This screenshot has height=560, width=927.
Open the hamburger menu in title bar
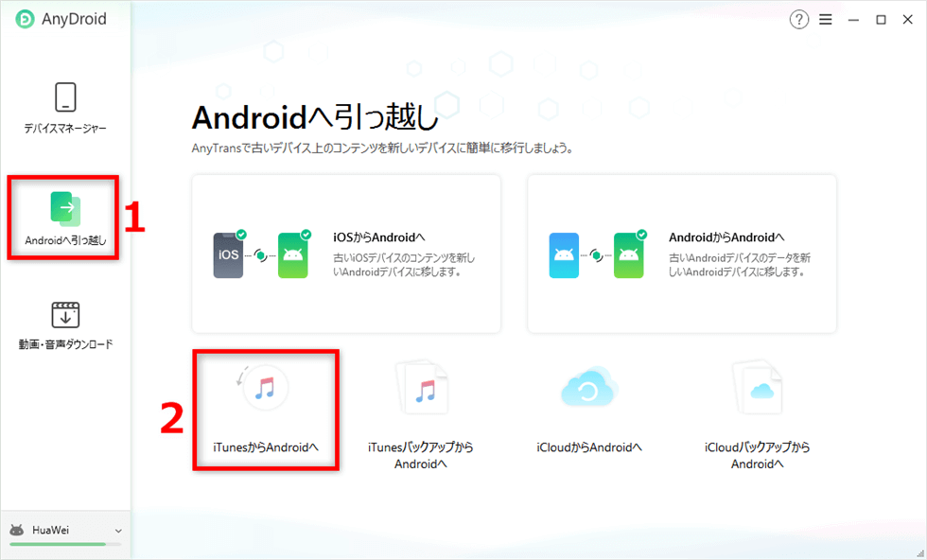click(825, 20)
